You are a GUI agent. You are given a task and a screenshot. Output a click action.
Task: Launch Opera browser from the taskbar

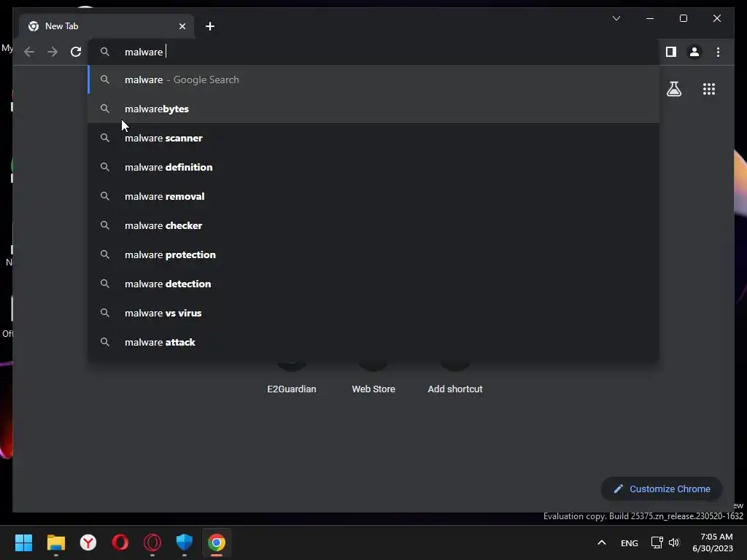[x=120, y=542]
